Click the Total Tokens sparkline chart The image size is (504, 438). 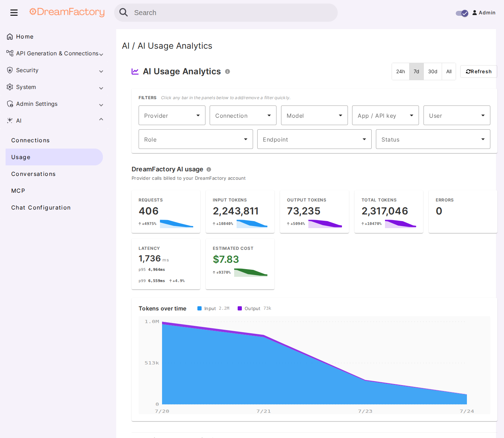coord(400,224)
